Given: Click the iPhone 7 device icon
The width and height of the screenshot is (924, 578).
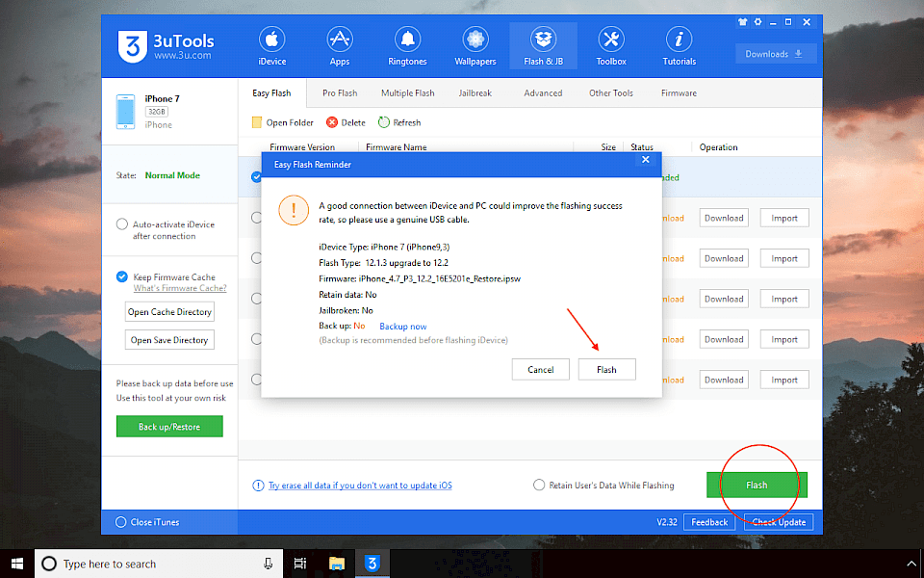Looking at the screenshot, I should (x=125, y=111).
